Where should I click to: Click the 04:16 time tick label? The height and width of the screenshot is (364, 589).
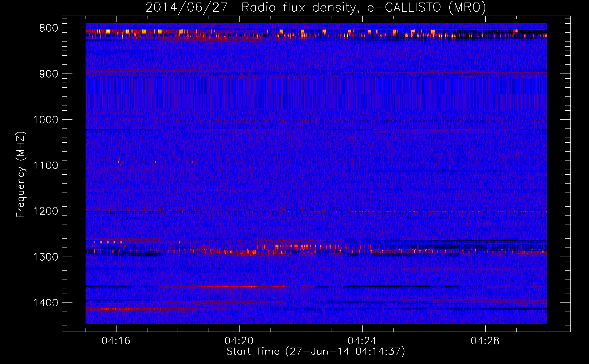tap(116, 341)
